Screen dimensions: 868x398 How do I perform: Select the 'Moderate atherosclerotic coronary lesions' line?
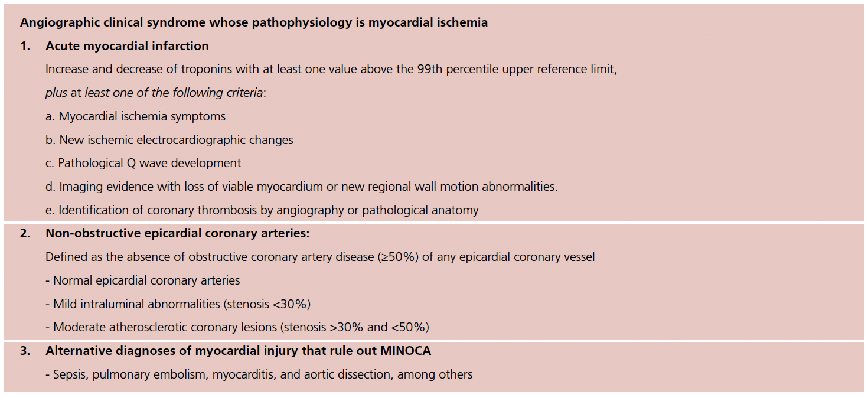tap(237, 327)
